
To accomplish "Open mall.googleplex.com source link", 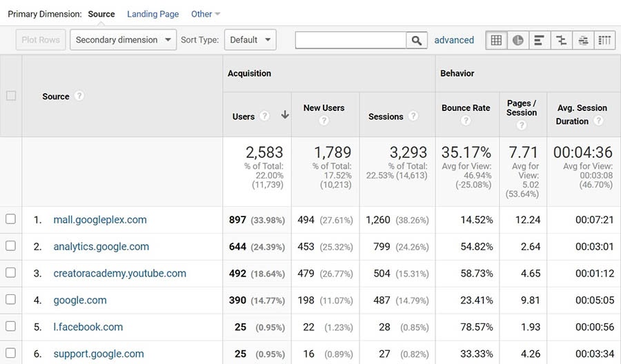I will tap(100, 220).
